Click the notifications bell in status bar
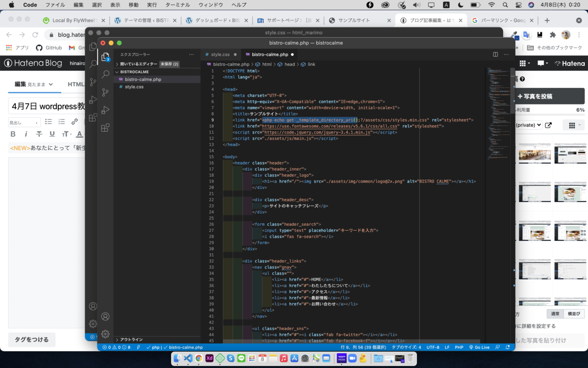The width and height of the screenshot is (588, 368). point(508,347)
